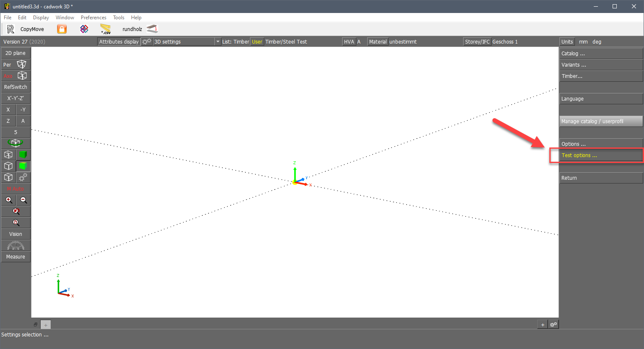The image size is (644, 349).
Task: Click the Vision shading control button
Action: 15,234
